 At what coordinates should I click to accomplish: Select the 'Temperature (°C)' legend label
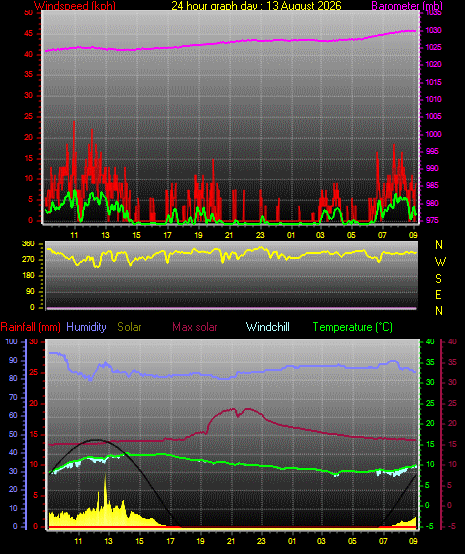[x=353, y=327]
